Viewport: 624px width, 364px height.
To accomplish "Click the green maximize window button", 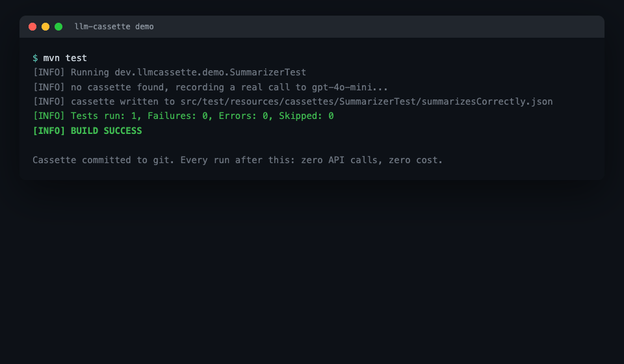I will [58, 27].
